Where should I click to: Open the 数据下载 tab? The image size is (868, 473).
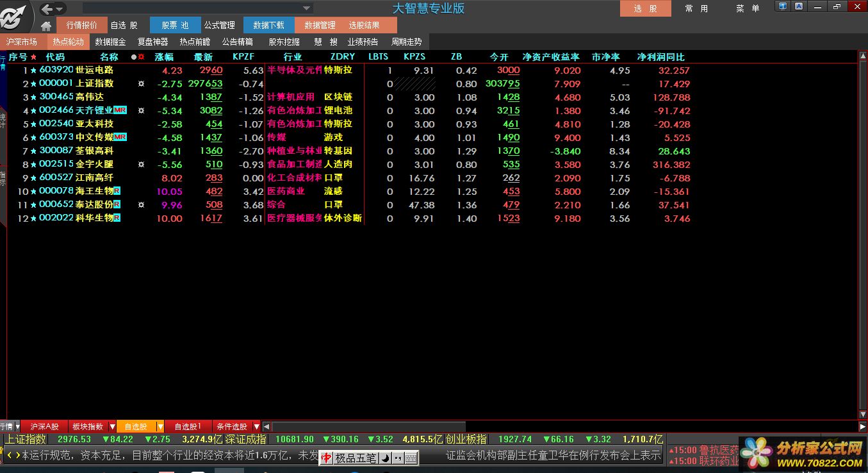(x=268, y=26)
